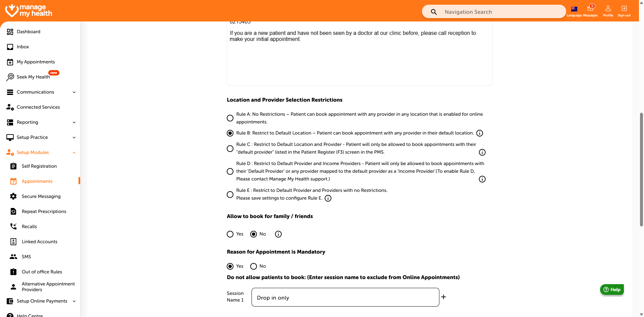
Task: Click the green Help button
Action: pos(612,289)
